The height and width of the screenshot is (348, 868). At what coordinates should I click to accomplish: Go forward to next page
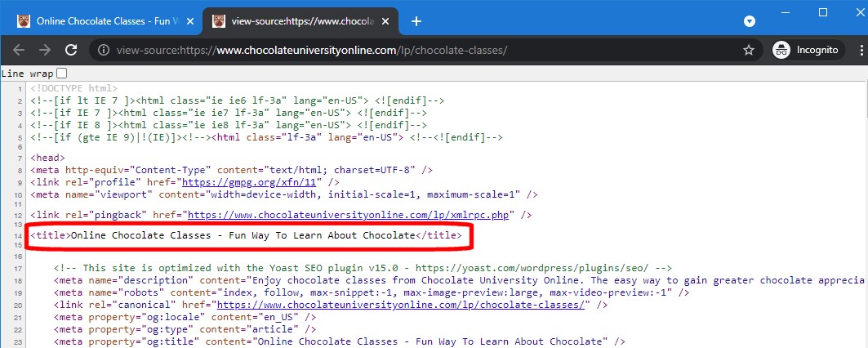45,50
